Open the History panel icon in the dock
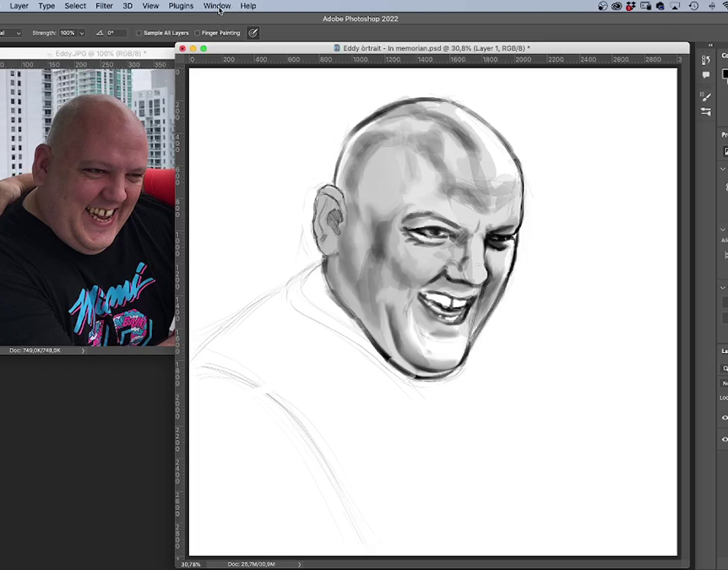The image size is (728, 570). point(706,60)
